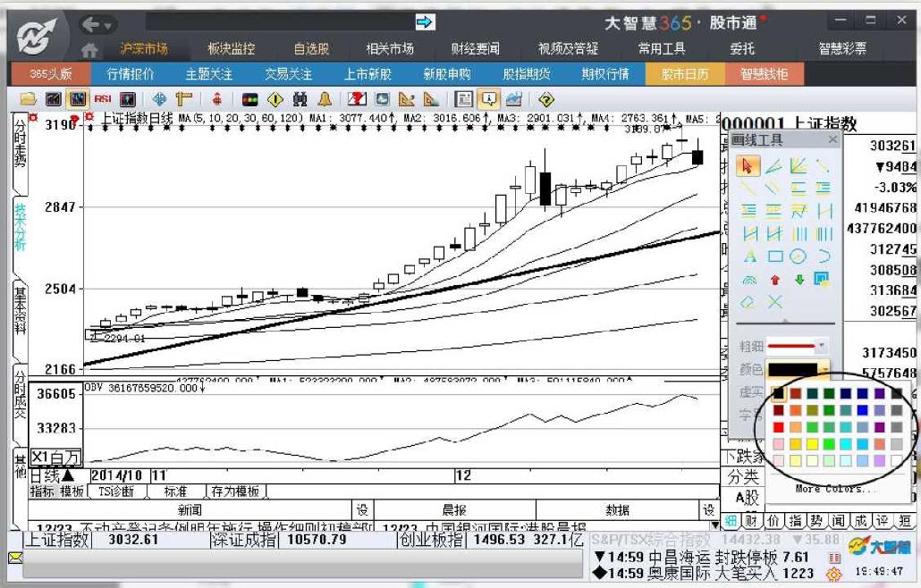The width and height of the screenshot is (921, 588).
Task: Select the circle drawing tool
Action: click(x=798, y=256)
